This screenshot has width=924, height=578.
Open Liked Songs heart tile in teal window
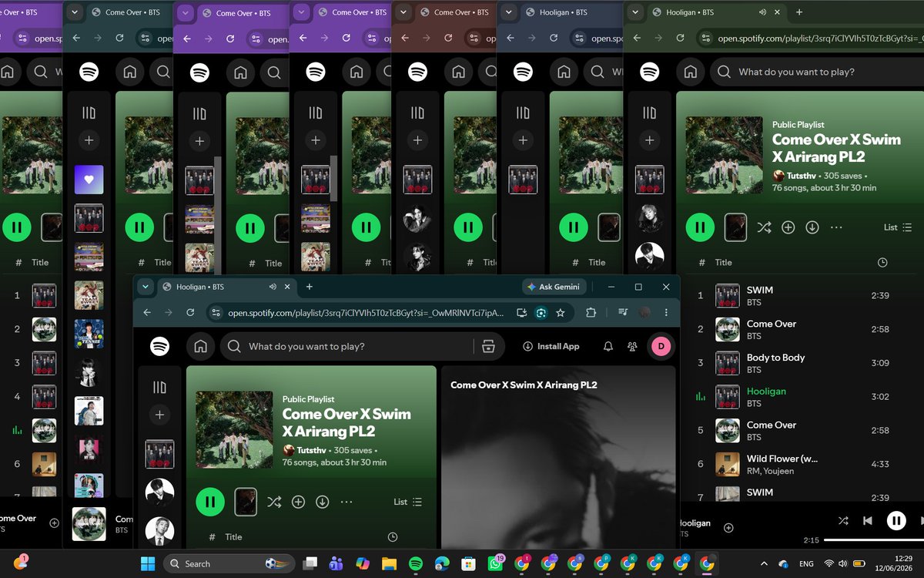(x=89, y=180)
